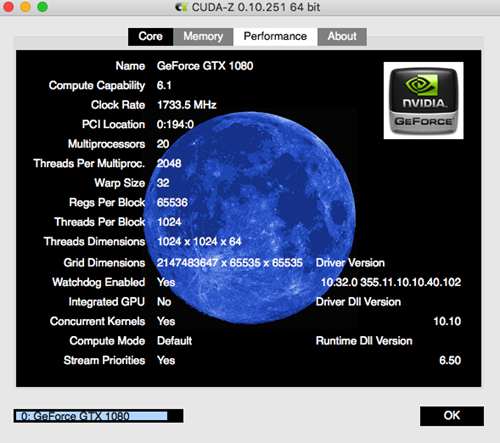Click the NVIDIA GeForce logo

point(423,100)
